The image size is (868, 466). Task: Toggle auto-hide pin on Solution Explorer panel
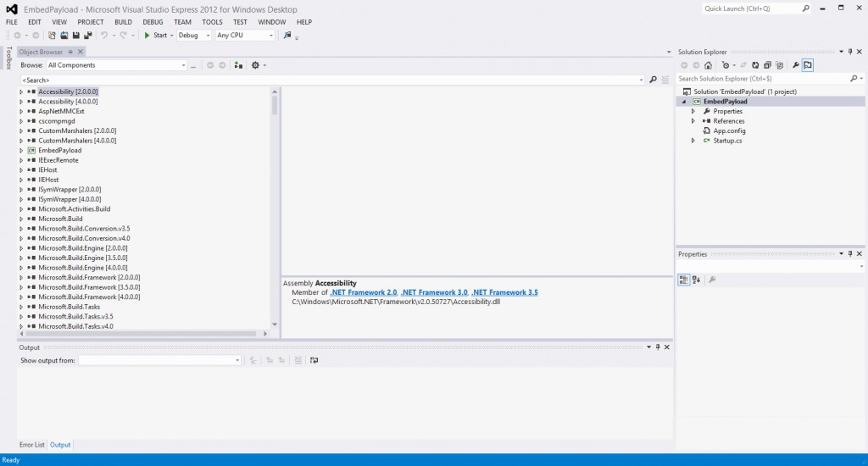[850, 52]
